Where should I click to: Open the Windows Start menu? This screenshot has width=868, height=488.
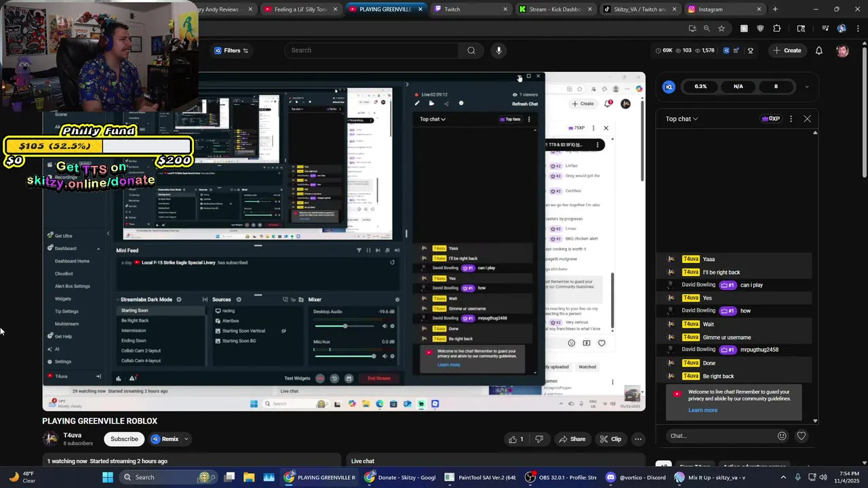coord(108,477)
